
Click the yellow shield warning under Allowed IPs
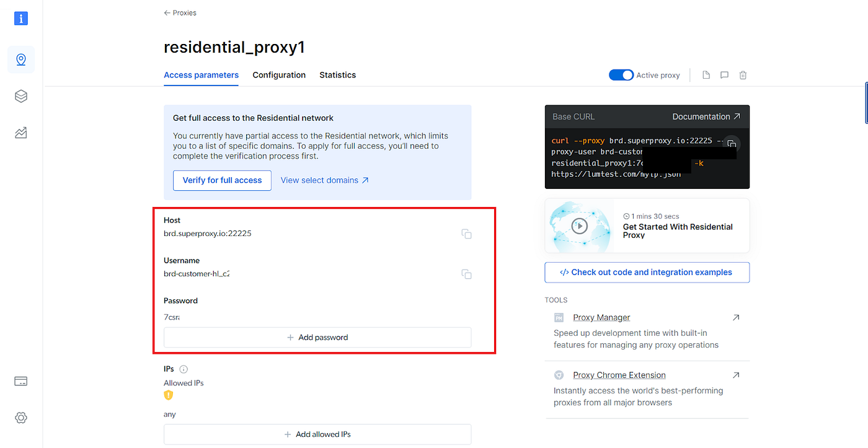168,395
